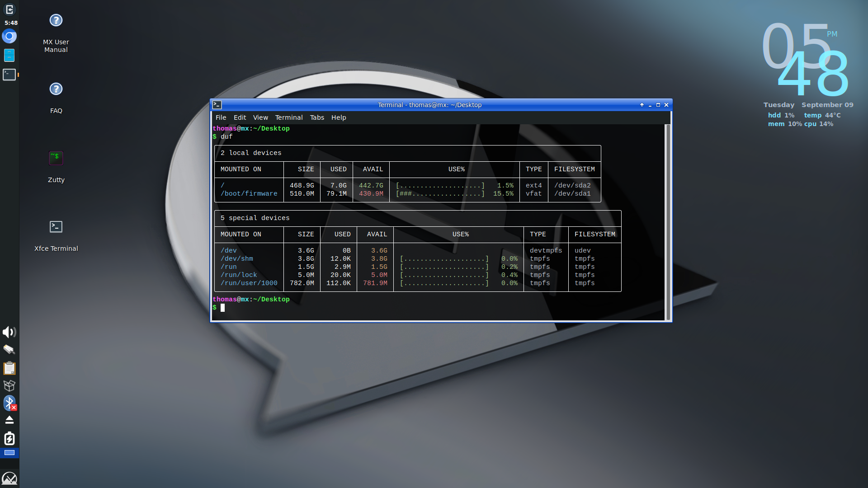
Task: Open the Help menu in the terminal
Action: (x=338, y=117)
